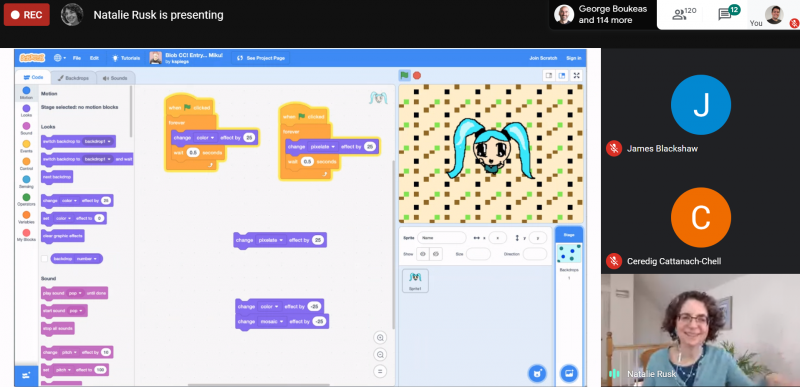Click the Join Scratch link

[x=543, y=58]
